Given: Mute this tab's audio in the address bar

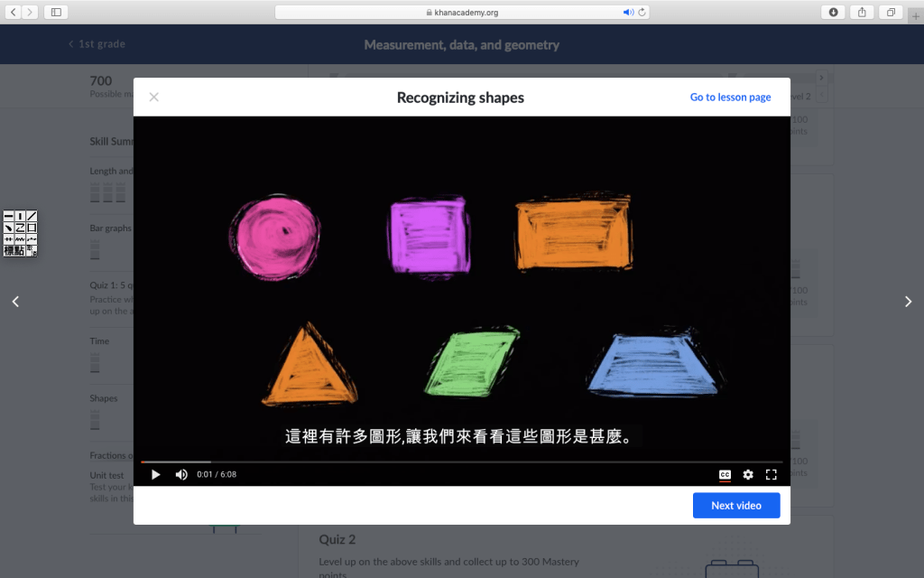Looking at the screenshot, I should tap(628, 13).
